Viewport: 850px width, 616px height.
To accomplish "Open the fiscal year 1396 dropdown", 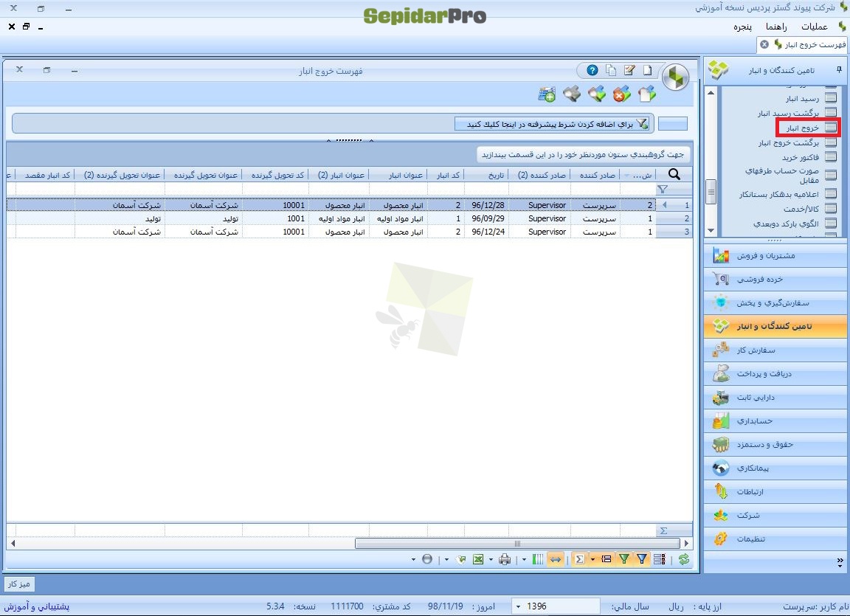I will click(519, 606).
